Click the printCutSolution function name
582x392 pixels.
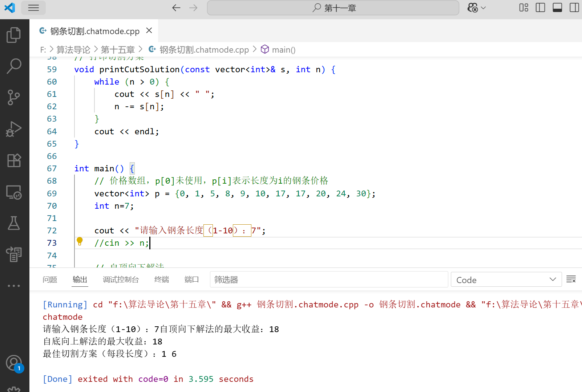(x=140, y=69)
